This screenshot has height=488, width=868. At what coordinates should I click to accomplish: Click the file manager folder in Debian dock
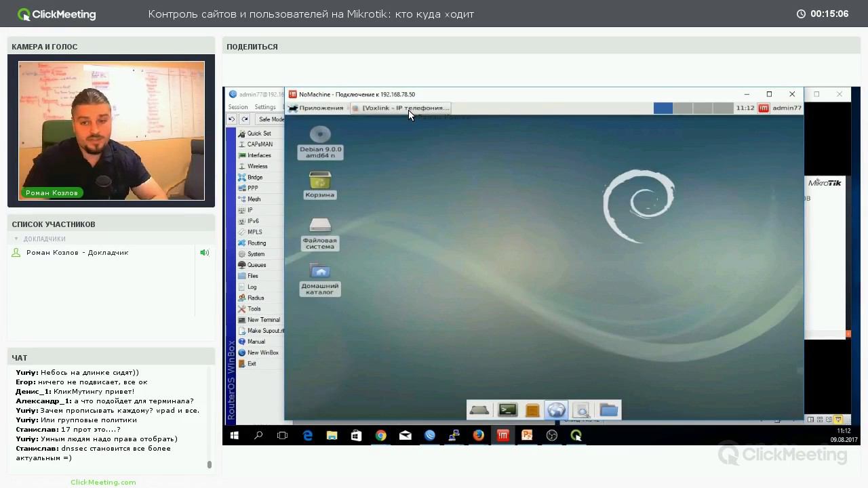tap(609, 410)
